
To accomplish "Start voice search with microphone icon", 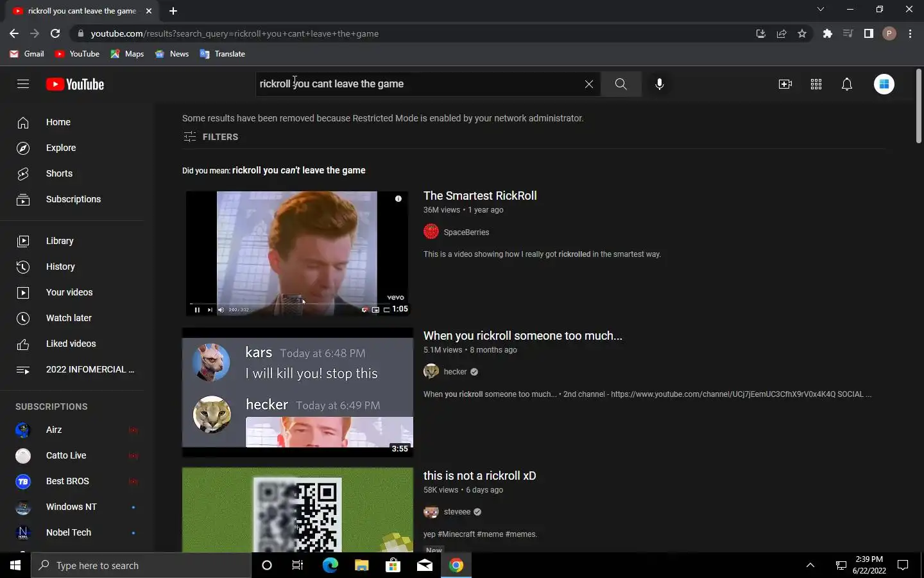I will click(x=659, y=84).
